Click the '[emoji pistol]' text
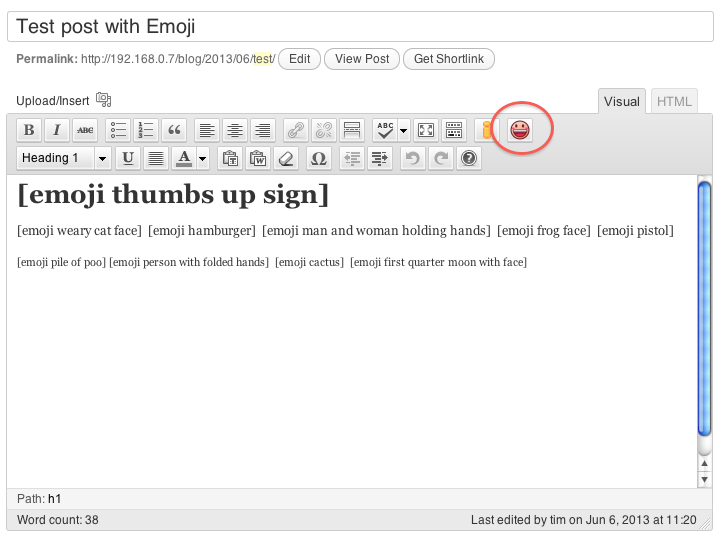Image resolution: width=725 pixels, height=540 pixels. click(x=635, y=231)
